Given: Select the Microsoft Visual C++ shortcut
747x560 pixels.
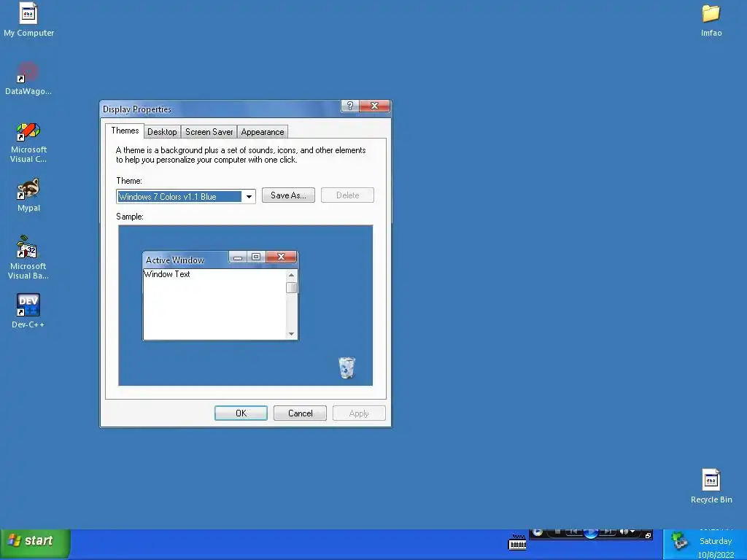Looking at the screenshot, I should (28, 143).
